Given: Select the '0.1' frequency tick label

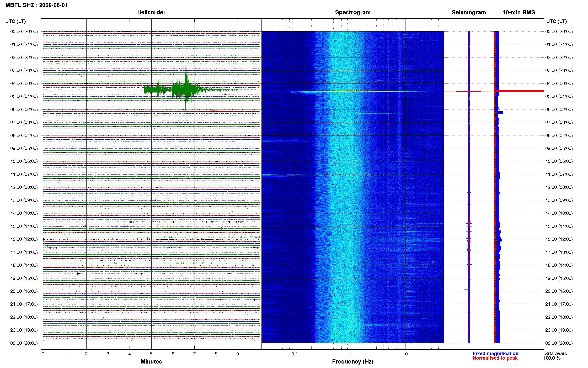Looking at the screenshot, I should pyautogui.click(x=295, y=354).
